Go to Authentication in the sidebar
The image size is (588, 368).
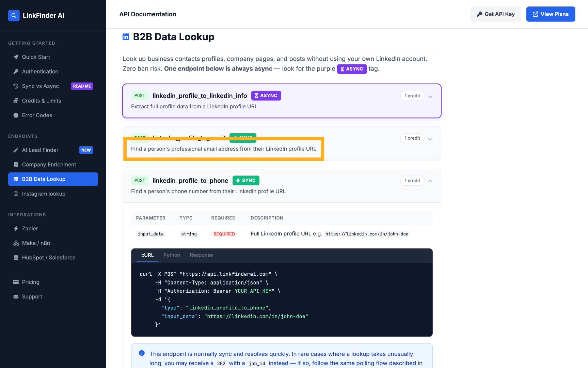point(53,72)
